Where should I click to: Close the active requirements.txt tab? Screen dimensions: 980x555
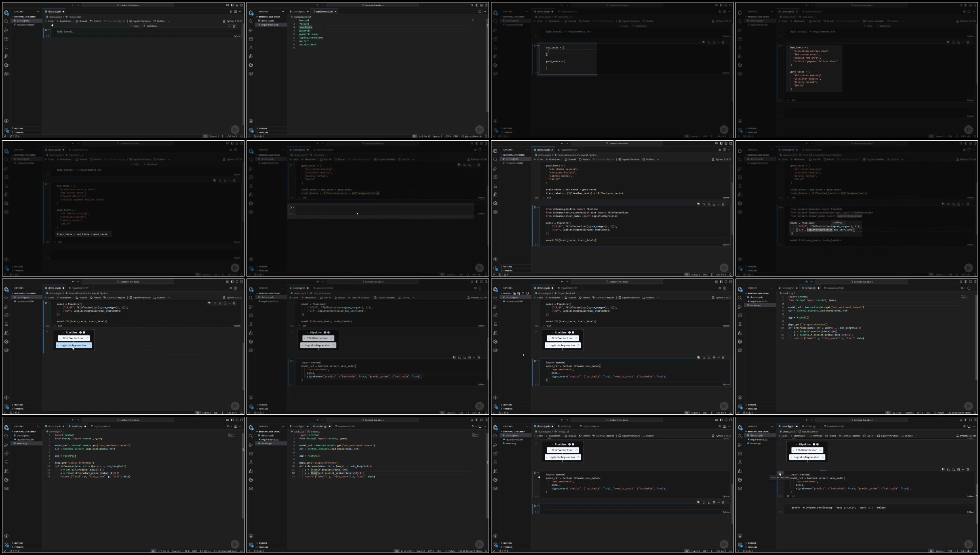pyautogui.click(x=335, y=11)
